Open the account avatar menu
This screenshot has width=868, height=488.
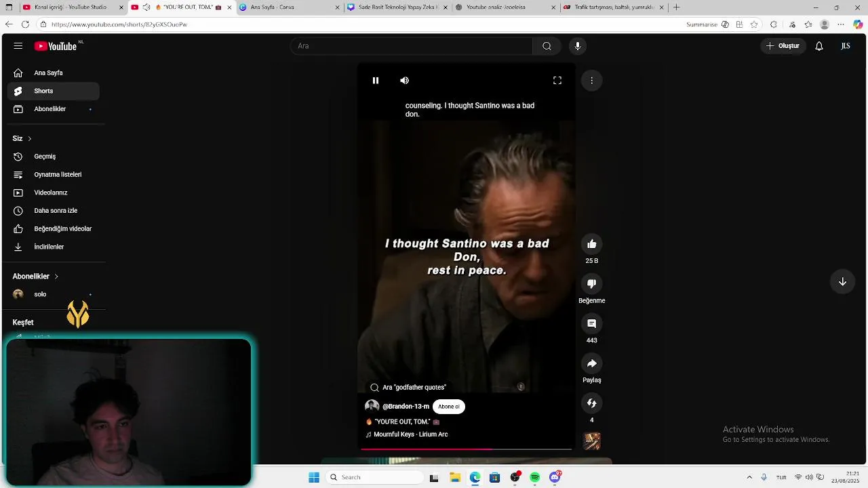click(x=846, y=46)
